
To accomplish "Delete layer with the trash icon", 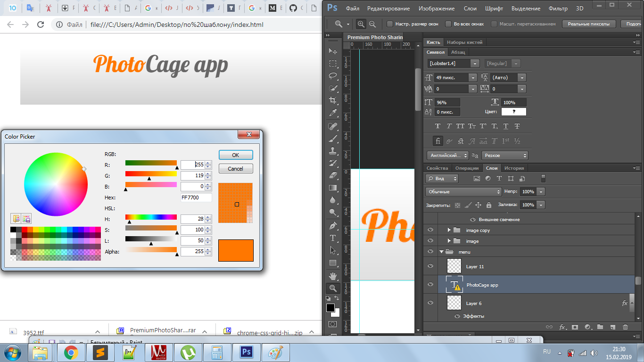I will pos(626,327).
